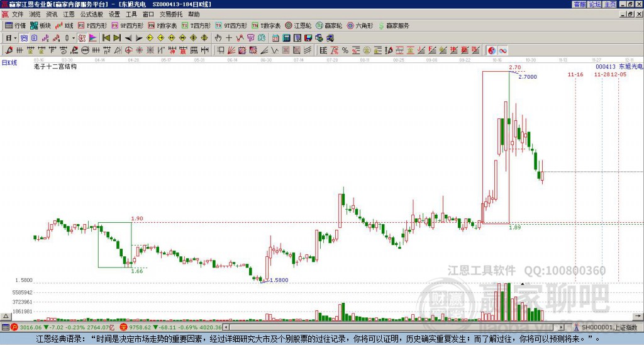Open the 浏览 menu
This screenshot has width=644, height=345.
(x=35, y=14)
